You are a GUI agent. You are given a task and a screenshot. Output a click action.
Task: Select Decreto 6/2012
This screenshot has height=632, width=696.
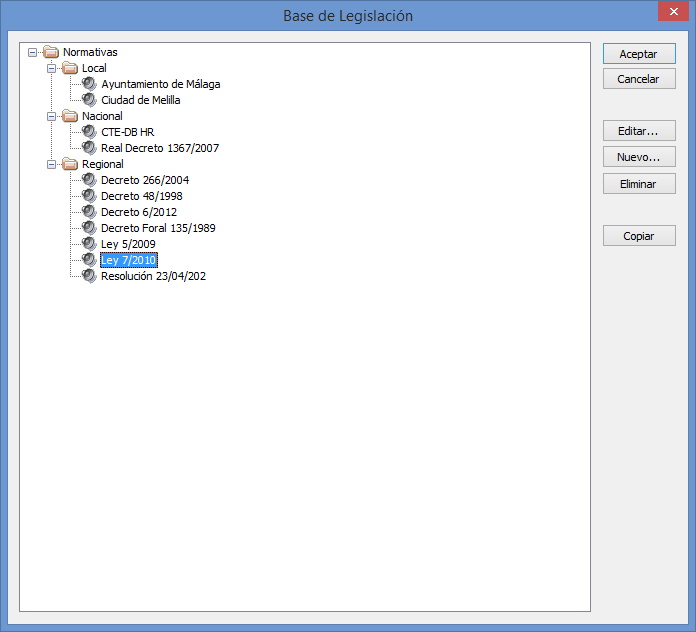coord(139,212)
